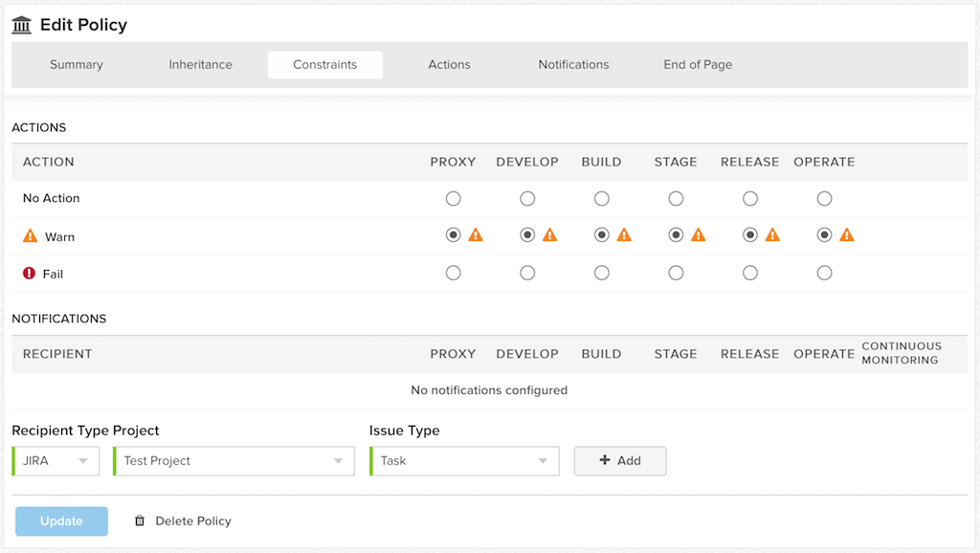Click the warning triangle in the BUILD column

click(622, 234)
